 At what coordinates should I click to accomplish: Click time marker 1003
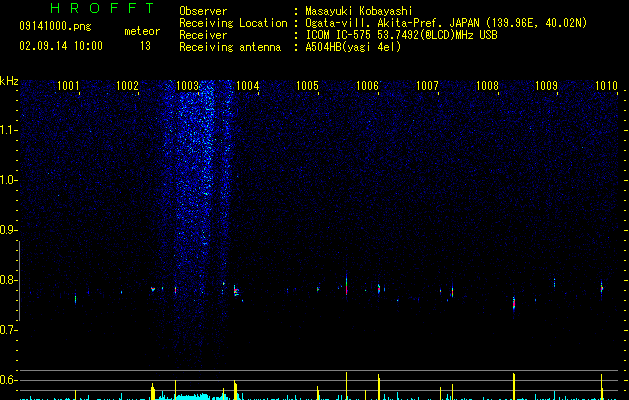(187, 85)
